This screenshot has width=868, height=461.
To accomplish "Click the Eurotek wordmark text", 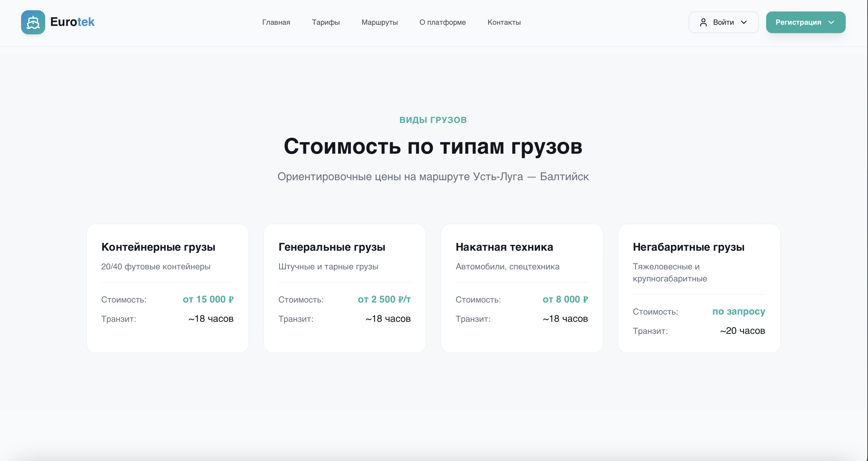I will [x=72, y=22].
